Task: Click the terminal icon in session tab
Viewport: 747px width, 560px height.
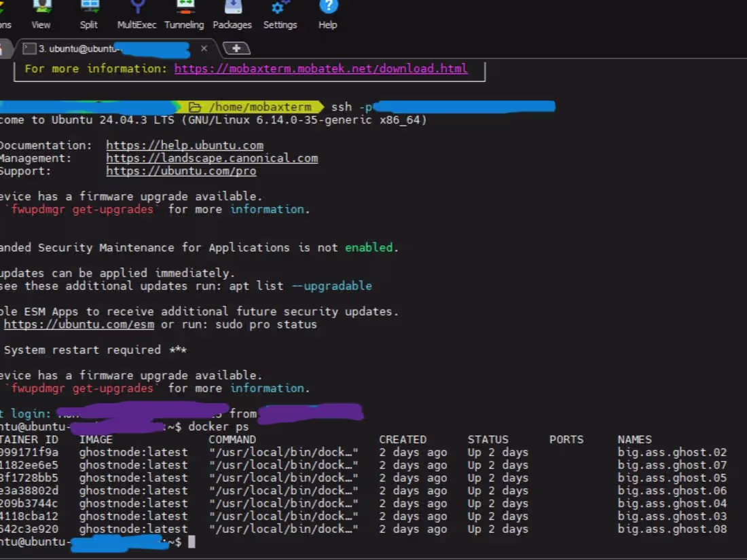Action: point(29,49)
